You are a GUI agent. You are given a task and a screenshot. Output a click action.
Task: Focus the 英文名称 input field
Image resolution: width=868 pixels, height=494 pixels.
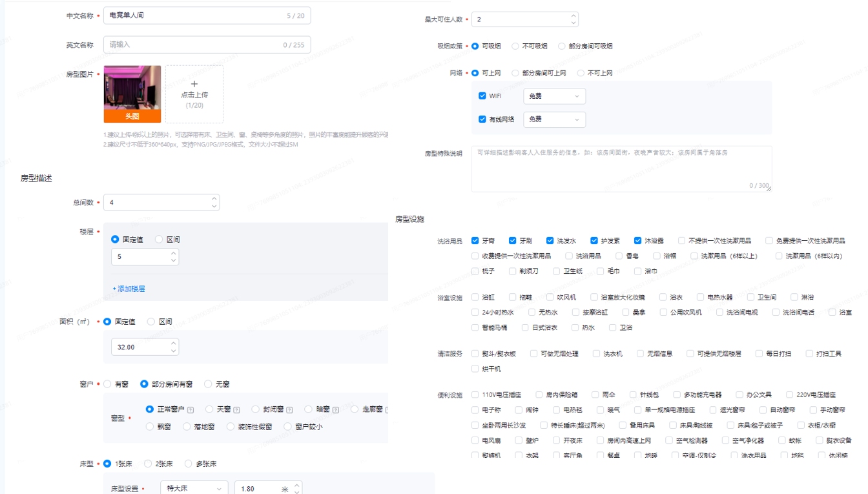tap(207, 45)
